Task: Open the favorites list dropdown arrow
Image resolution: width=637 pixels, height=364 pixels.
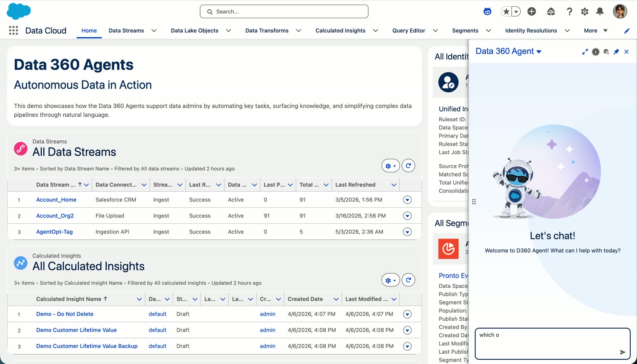Action: [516, 12]
